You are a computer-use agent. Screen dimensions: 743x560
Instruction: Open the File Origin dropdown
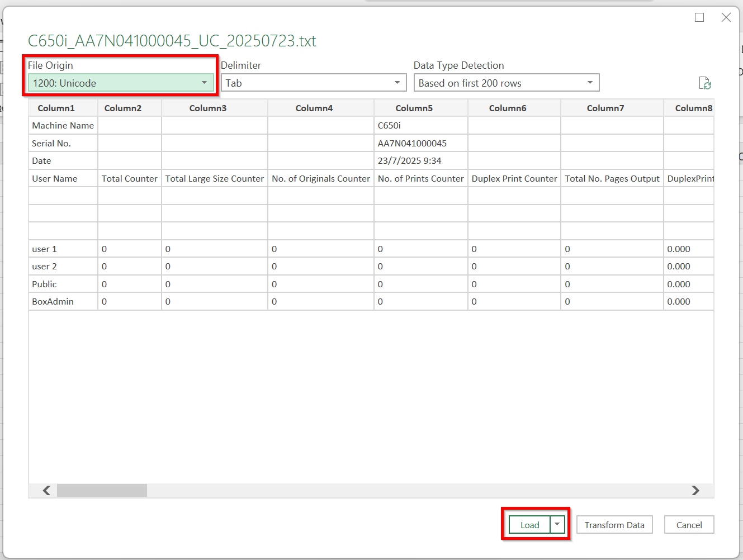coord(121,83)
